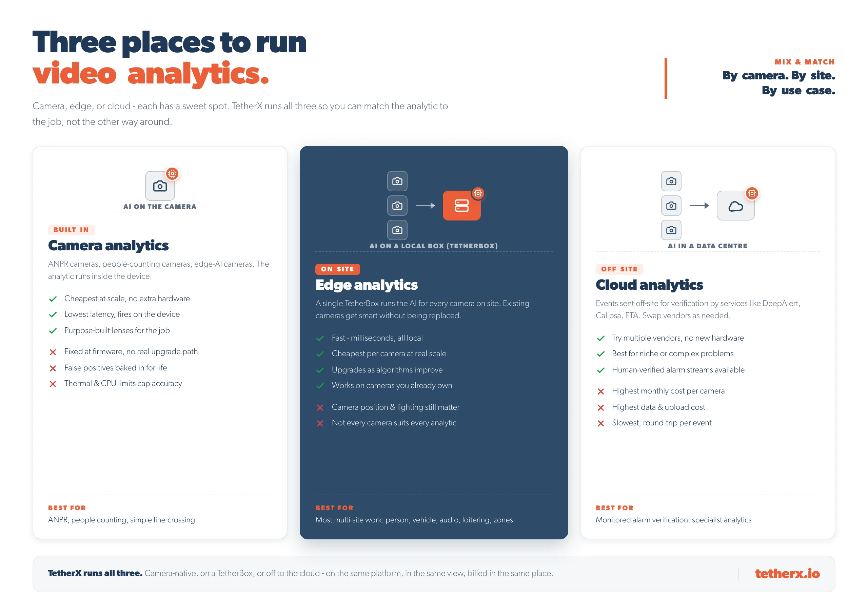Click the camera icon above AI ON THE CAMERA
Screen dimensions: 868x614
pos(160,186)
